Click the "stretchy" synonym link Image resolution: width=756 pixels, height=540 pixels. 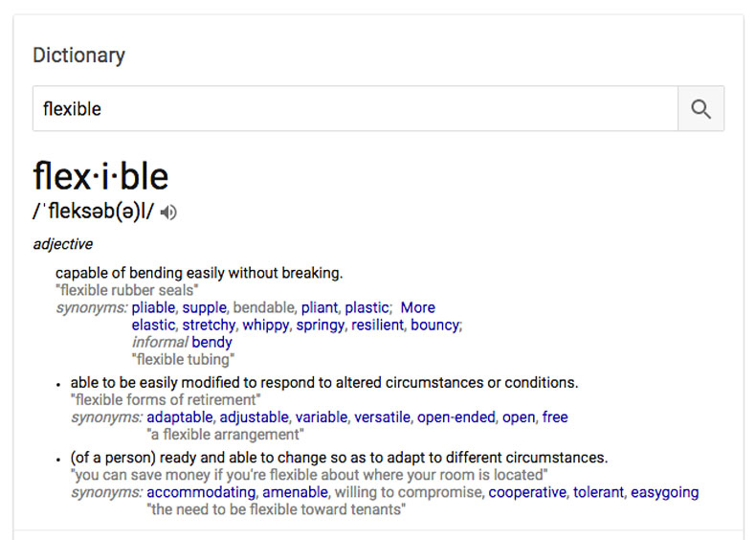[x=208, y=325]
